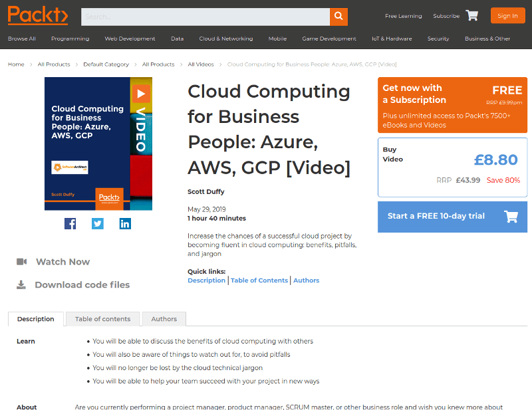Open Browse All menu
This screenshot has width=532, height=410.
click(22, 39)
